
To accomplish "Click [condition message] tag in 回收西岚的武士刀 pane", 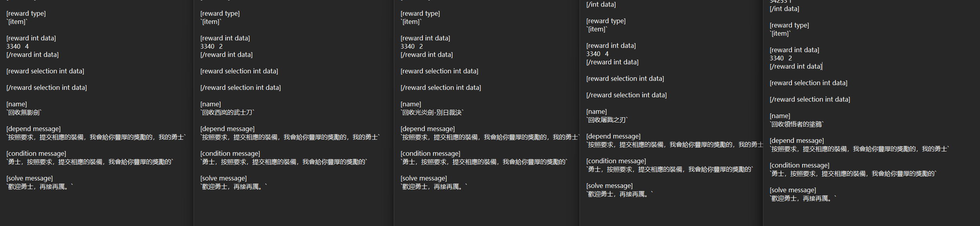I will click(x=230, y=154).
